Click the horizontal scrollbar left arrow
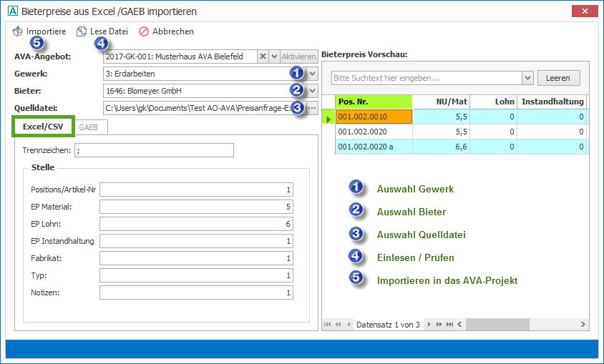This screenshot has height=364, width=604. pos(460,325)
